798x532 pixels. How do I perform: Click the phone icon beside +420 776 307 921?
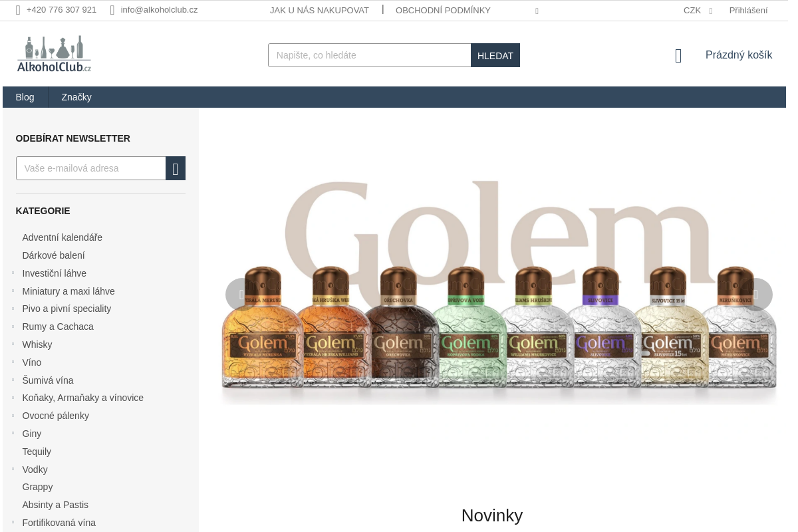click(x=18, y=10)
